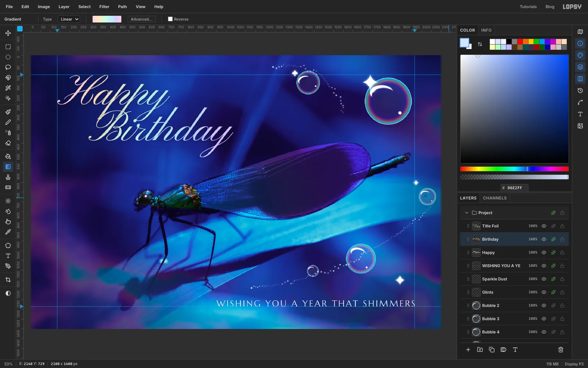Viewport: 588px width, 368px height.
Task: Hide the Glints layer
Action: tap(544, 292)
